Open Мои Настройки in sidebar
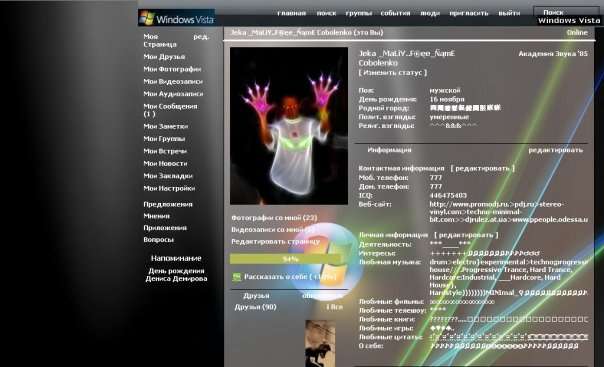 (x=169, y=188)
